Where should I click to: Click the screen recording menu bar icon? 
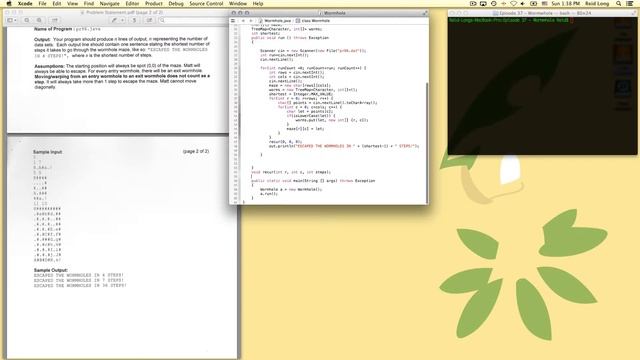(473, 3)
